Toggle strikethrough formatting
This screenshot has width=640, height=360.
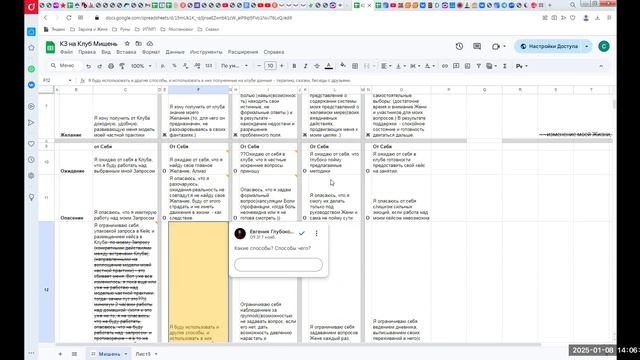pyautogui.click(x=317, y=66)
